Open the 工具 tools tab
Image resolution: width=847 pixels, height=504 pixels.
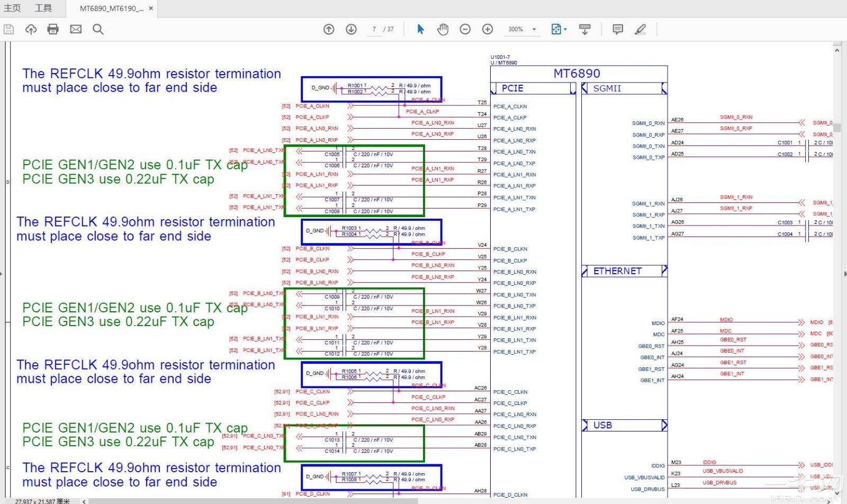tap(43, 8)
